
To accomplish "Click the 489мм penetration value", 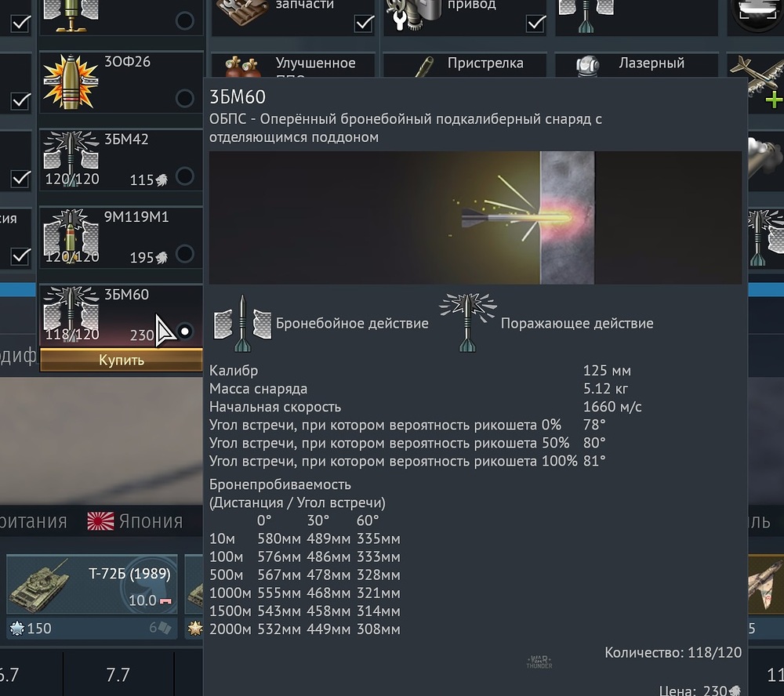I will click(x=328, y=539).
